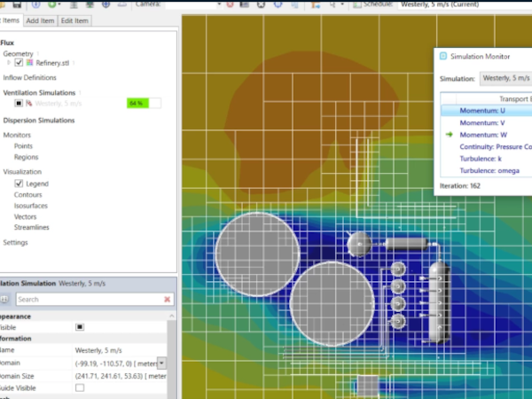Screen dimensions: 532x399
Task: Click the sort icon left of Search
Action: (x=5, y=300)
